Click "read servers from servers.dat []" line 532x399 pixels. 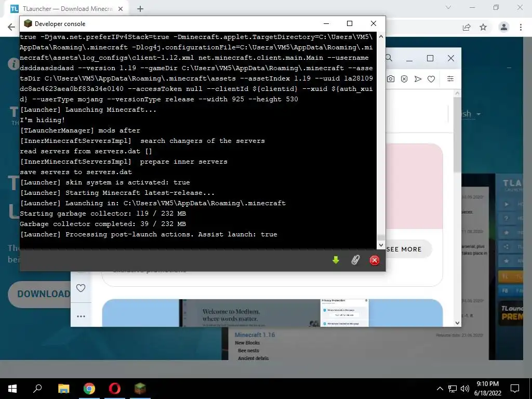tap(86, 151)
